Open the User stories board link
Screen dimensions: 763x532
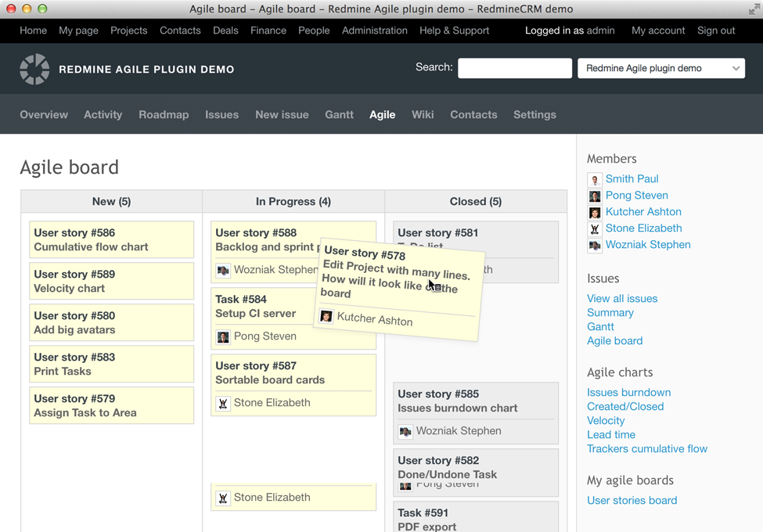click(632, 501)
